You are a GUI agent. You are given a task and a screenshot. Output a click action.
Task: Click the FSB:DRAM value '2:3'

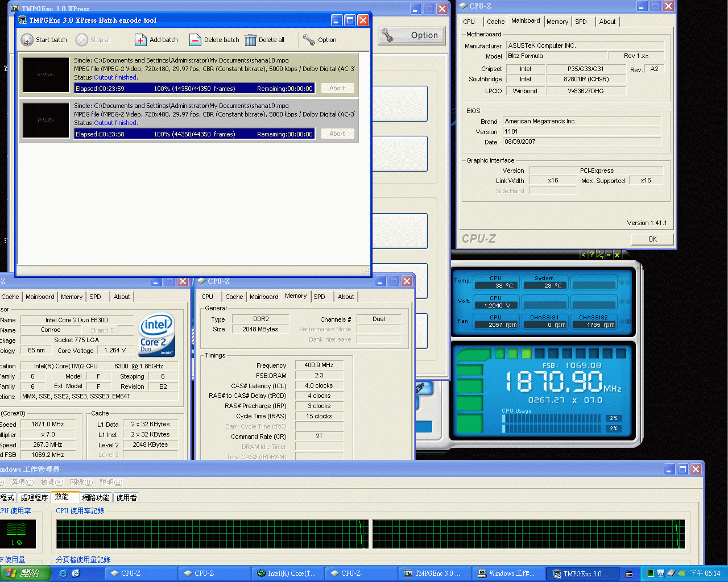pyautogui.click(x=319, y=376)
